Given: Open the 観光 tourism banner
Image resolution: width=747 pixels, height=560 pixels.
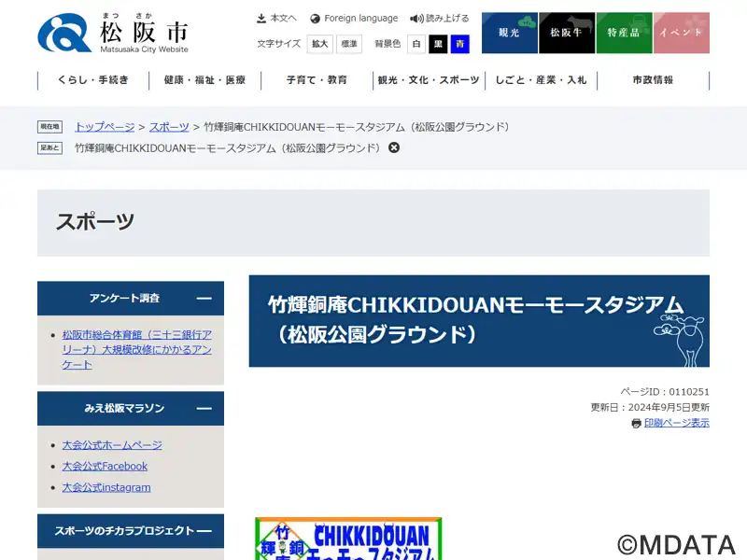Looking at the screenshot, I should point(509,33).
